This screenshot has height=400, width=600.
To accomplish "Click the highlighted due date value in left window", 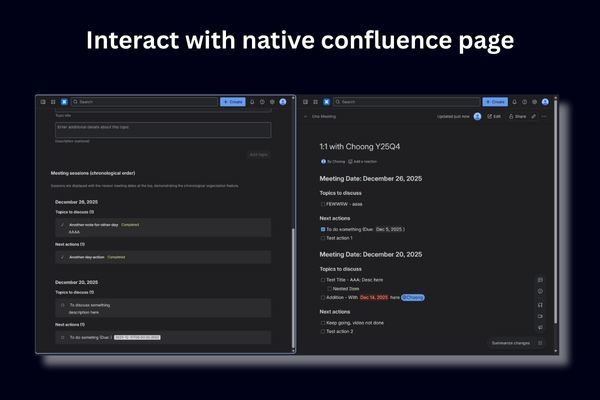I will point(137,338).
